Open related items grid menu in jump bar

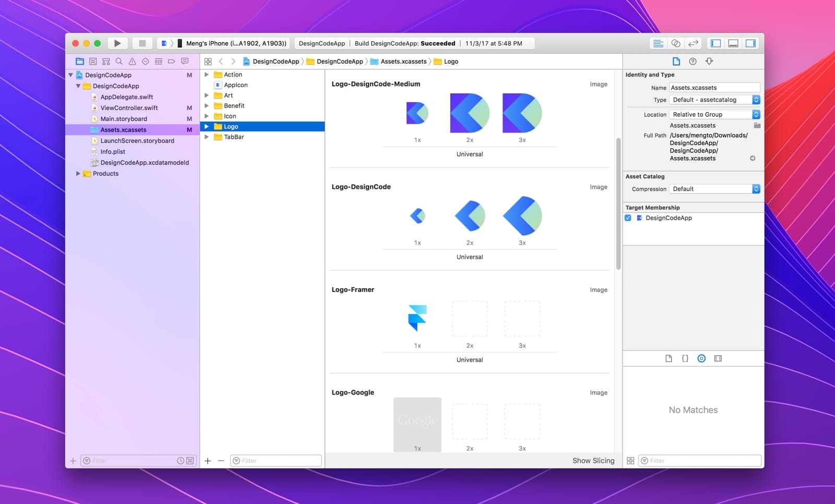[x=208, y=61]
